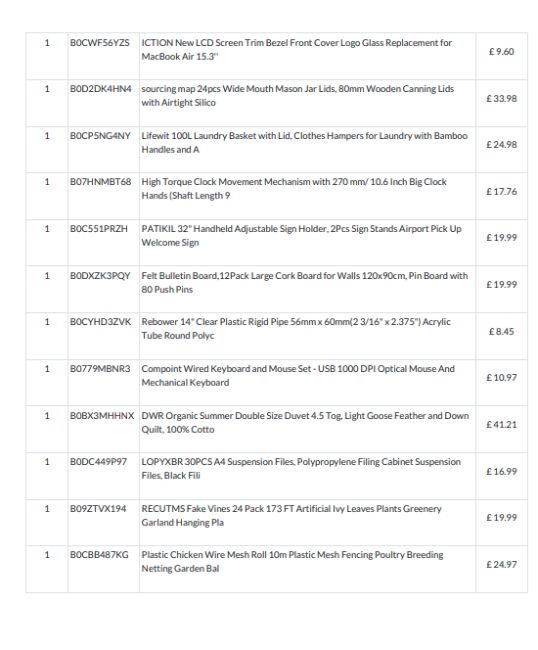Click the LOPYXBR Suspension Files description
Image resolution: width=538 pixels, height=650 pixels.
pos(301,468)
